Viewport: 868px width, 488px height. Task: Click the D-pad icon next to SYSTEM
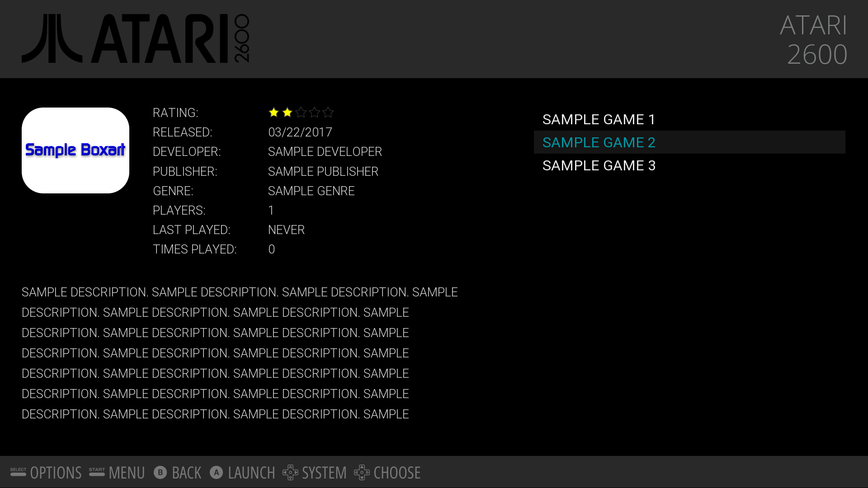[x=290, y=473]
